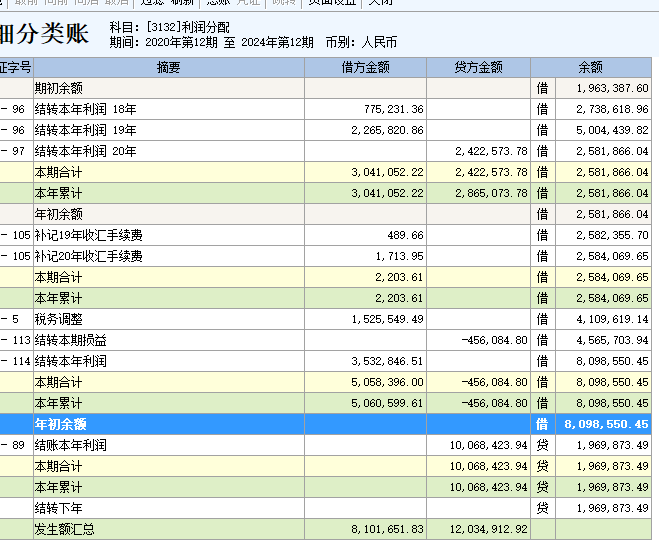Select the 补记20年收汇手续费 entry

click(x=89, y=256)
